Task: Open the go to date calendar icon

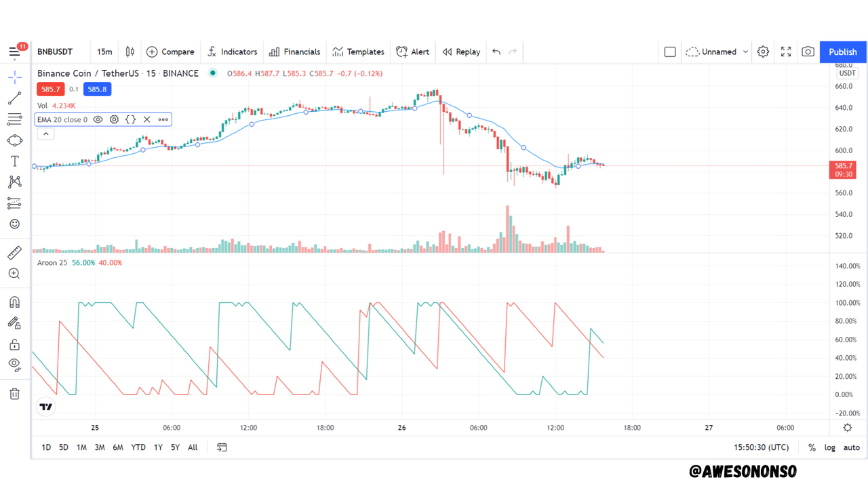Action: (222, 447)
